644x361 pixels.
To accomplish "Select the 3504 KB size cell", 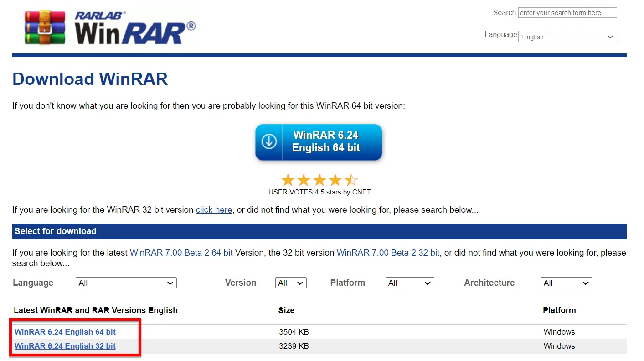I will click(294, 332).
